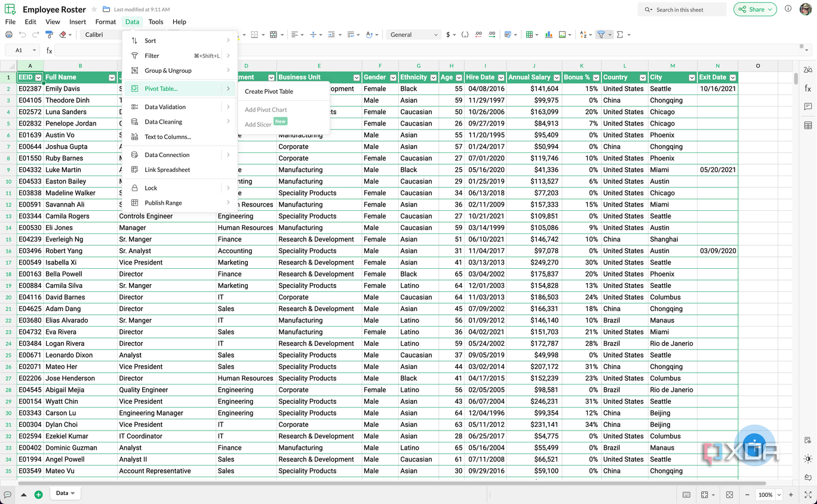Open the File menu
817x504 pixels.
[x=10, y=21]
